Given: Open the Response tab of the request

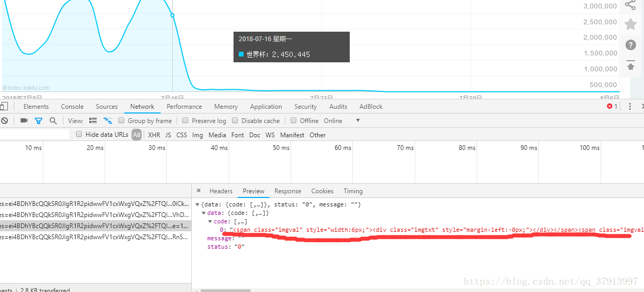Looking at the screenshot, I should click(288, 191).
